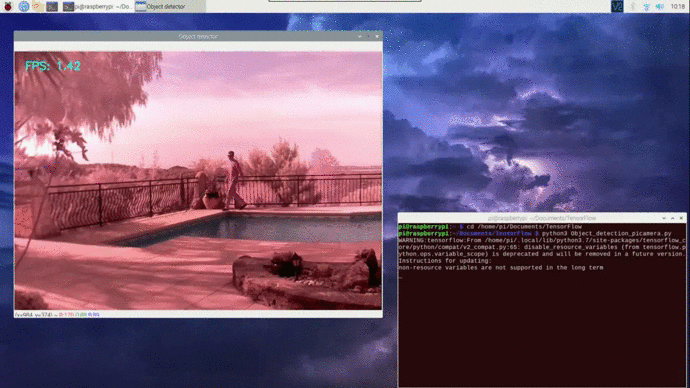Select the Object detector taskbar entry
The width and height of the screenshot is (690, 388).
pos(169,6)
